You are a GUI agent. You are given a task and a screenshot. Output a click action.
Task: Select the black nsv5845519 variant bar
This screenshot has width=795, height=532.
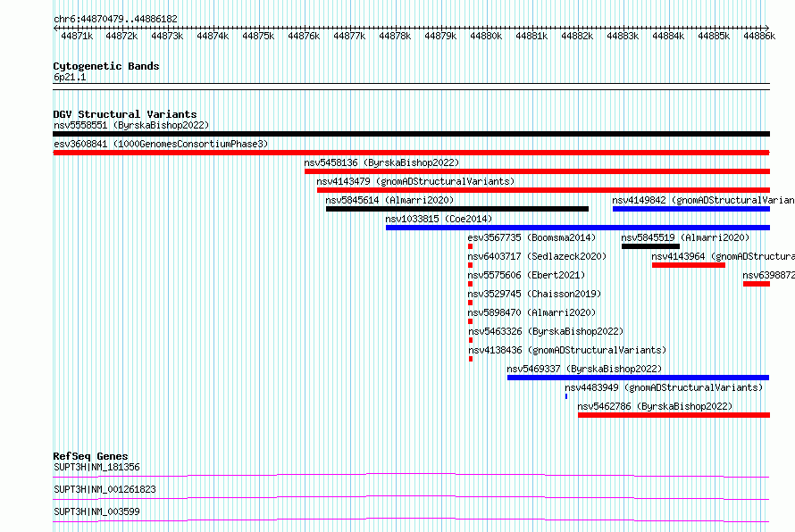[650, 246]
